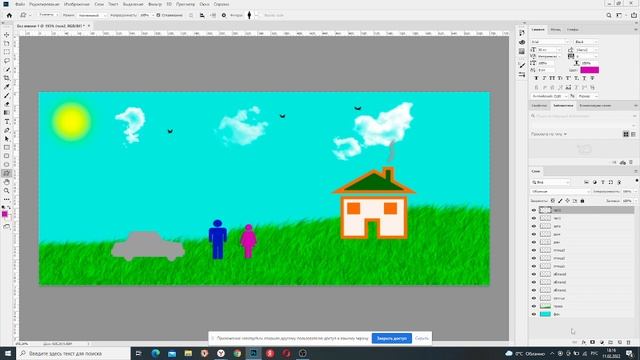
Task: Click the magenta text color swatch
Action: [x=589, y=70]
